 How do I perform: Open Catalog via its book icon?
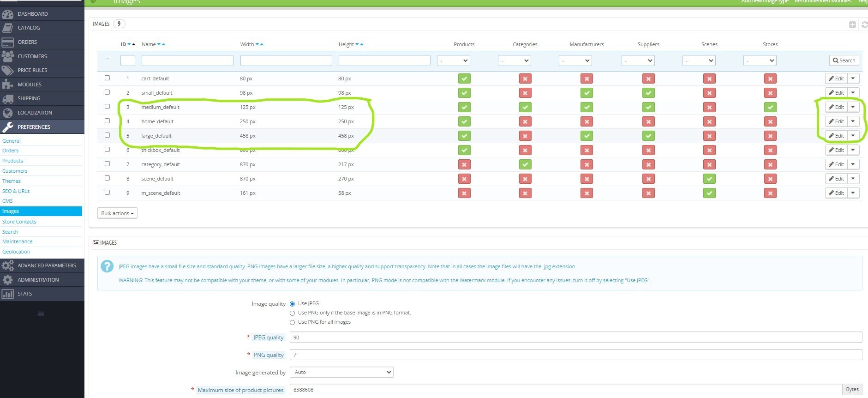[7, 28]
